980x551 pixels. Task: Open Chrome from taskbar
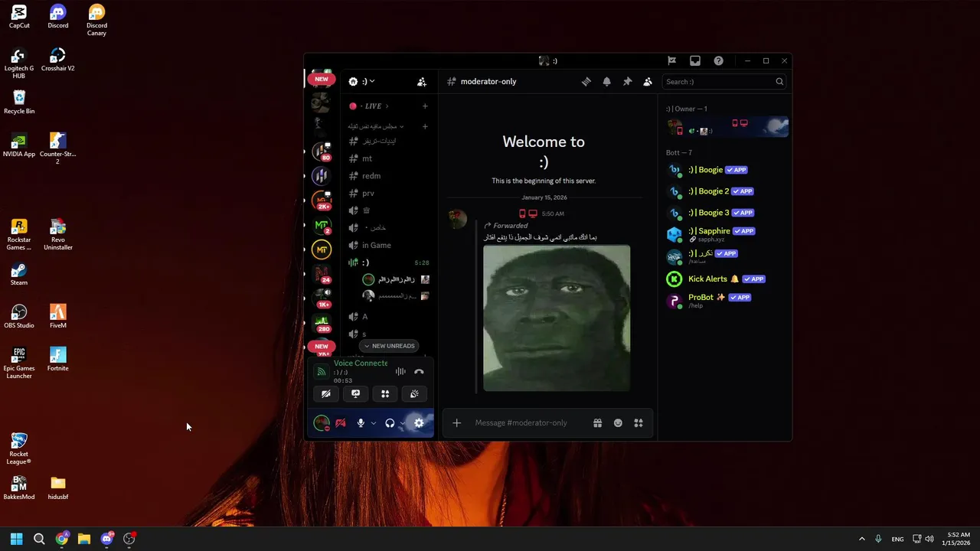pos(62,539)
